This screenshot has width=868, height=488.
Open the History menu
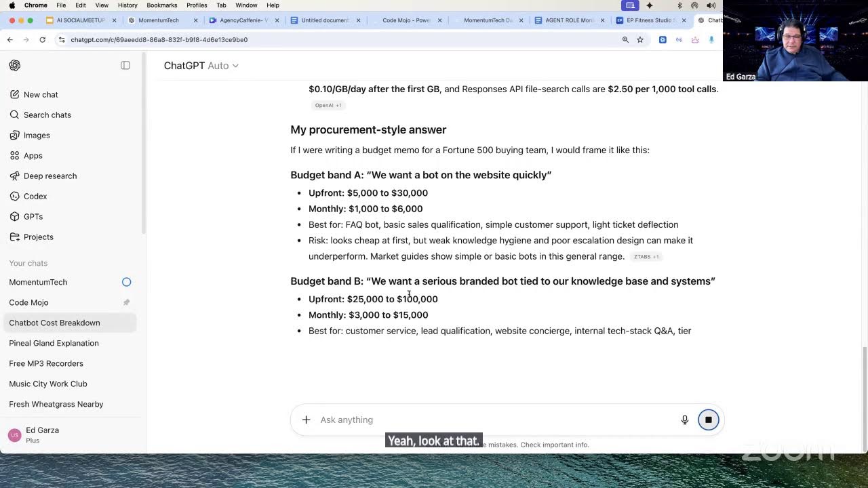coord(127,5)
